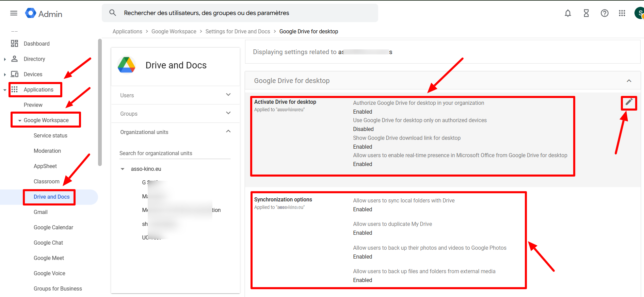Click Synchronization options heading

click(283, 199)
